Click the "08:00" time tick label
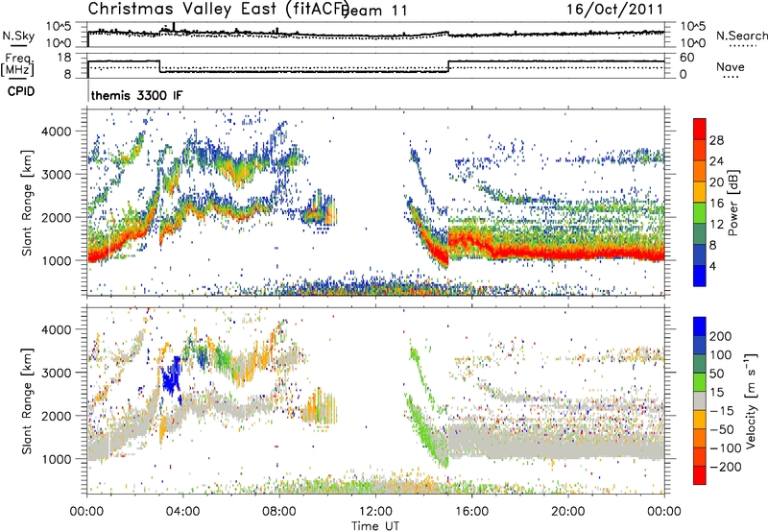The height and width of the screenshot is (532, 768). coord(278,512)
